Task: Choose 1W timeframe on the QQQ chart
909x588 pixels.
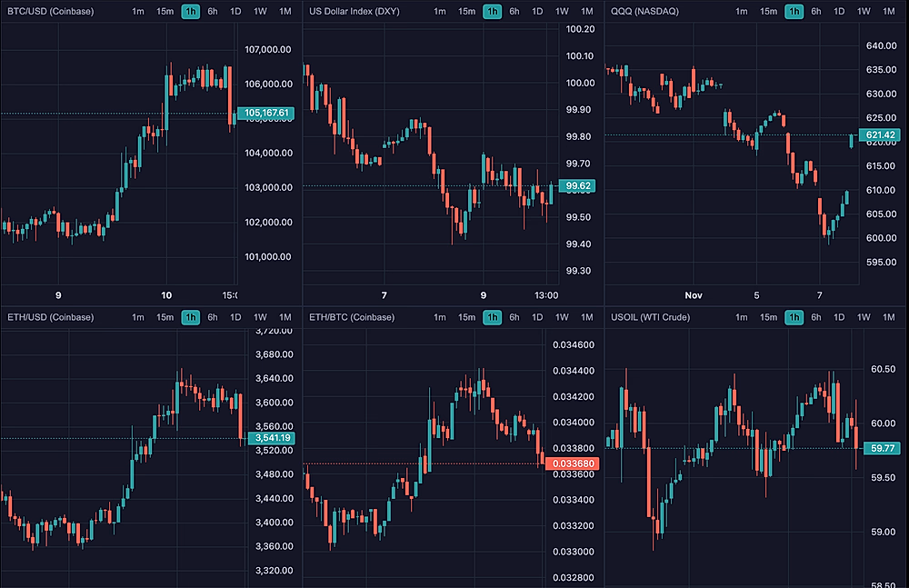Action: (864, 12)
